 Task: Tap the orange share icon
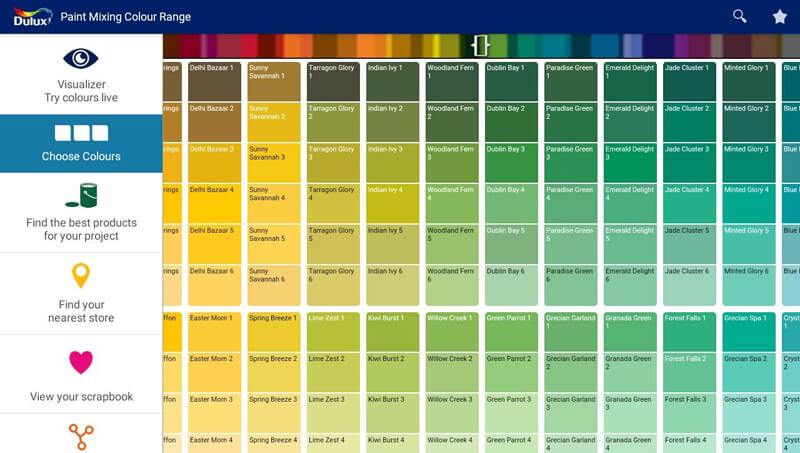[x=81, y=436]
